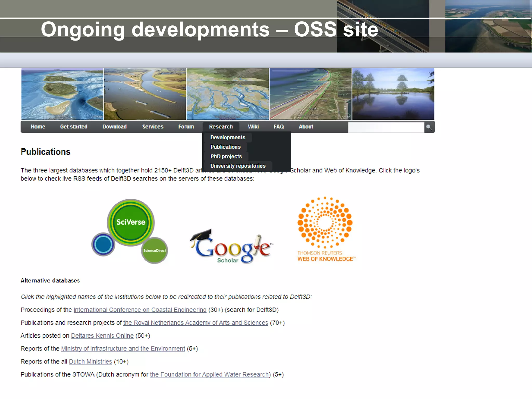Open the Research menu
The height and width of the screenshot is (399, 532).
tap(221, 127)
